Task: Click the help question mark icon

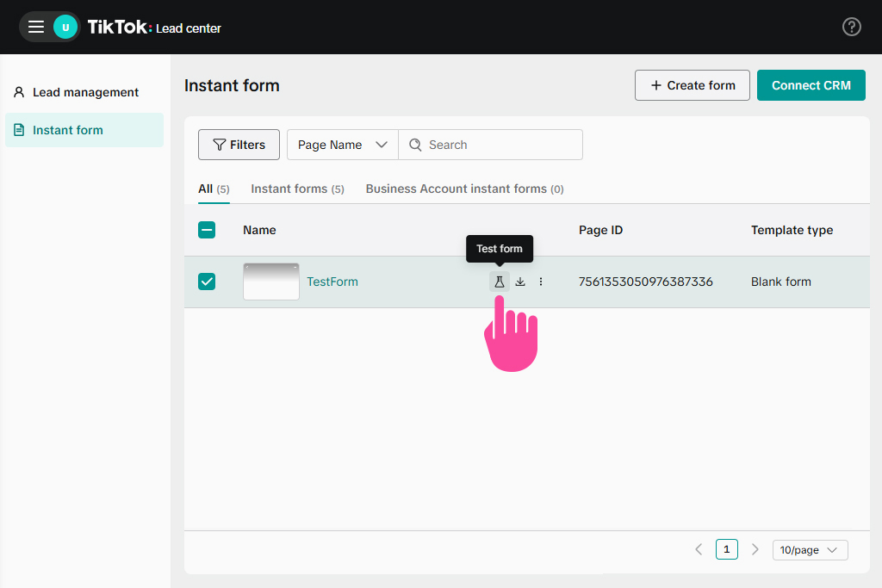Action: pos(851,28)
